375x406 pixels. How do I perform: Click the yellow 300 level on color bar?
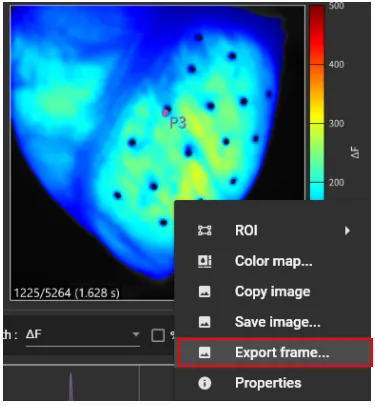(x=317, y=123)
